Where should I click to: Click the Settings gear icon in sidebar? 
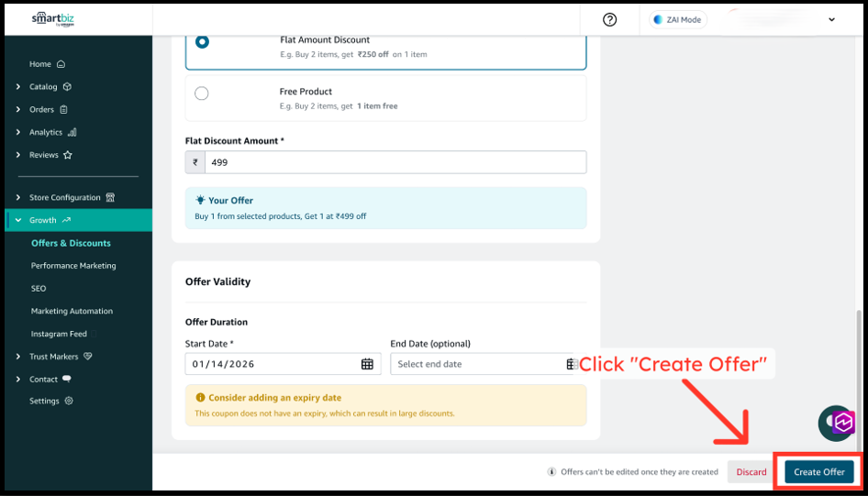click(69, 401)
